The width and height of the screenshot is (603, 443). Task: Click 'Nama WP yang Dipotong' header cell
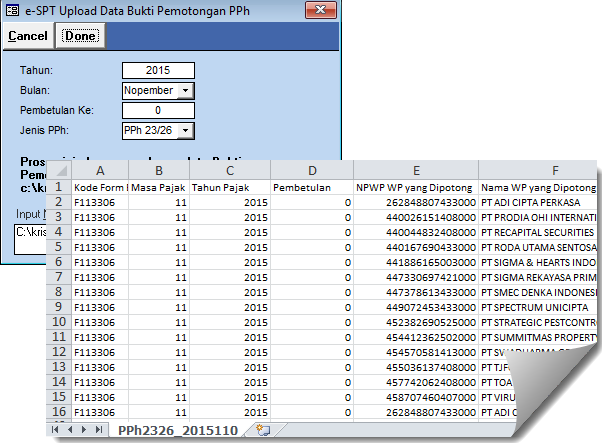tap(538, 187)
